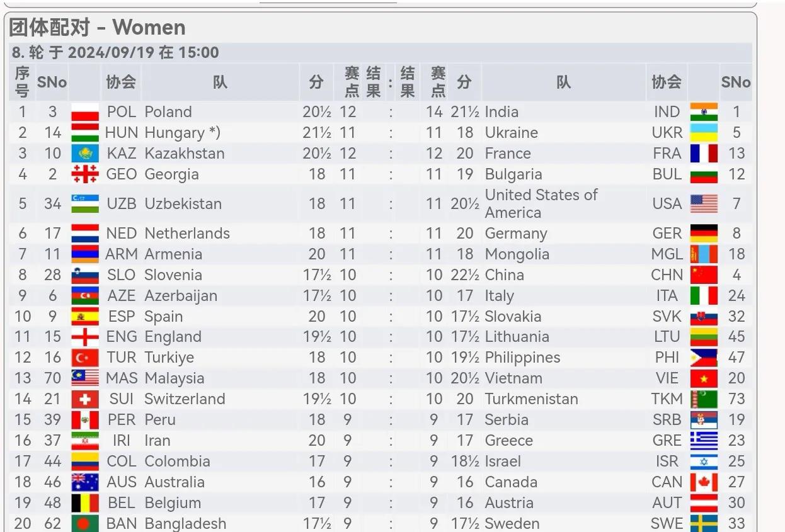Click the right 队 column header
Screen dimensions: 785x532
563,82
